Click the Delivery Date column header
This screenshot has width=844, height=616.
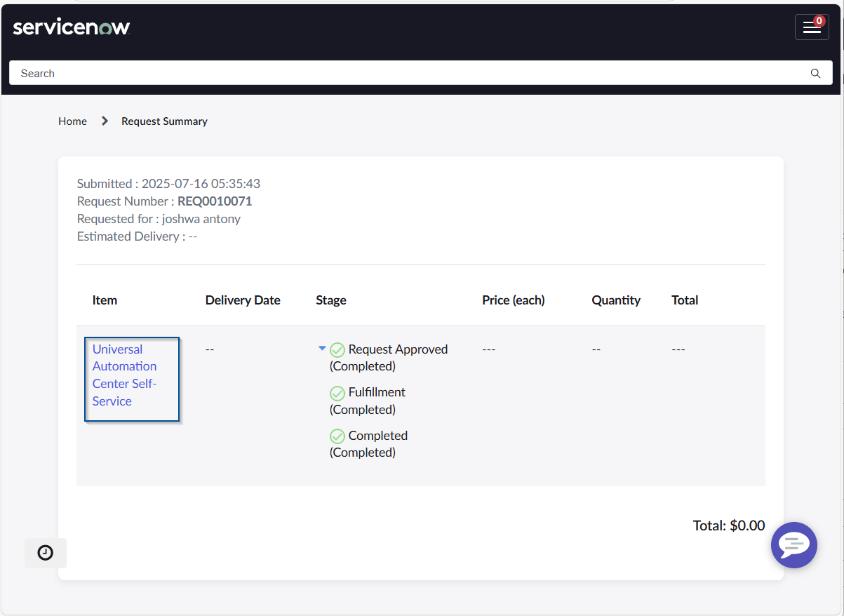(x=243, y=300)
